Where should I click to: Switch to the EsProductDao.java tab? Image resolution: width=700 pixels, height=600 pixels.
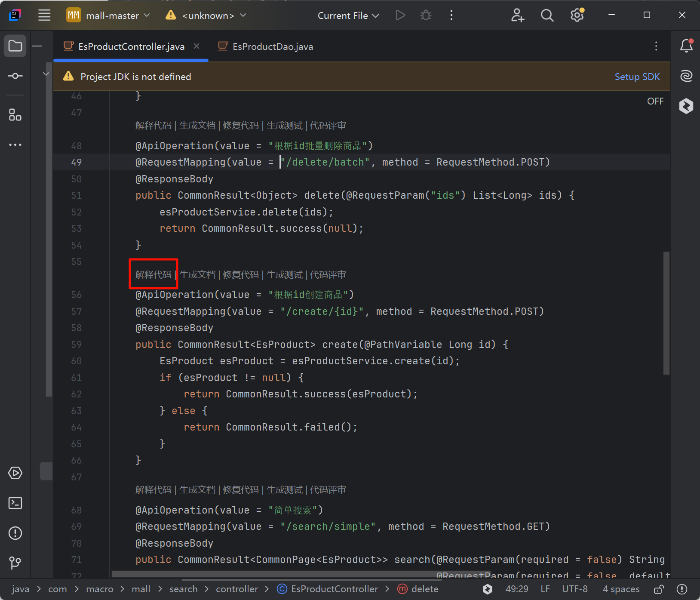coord(272,46)
